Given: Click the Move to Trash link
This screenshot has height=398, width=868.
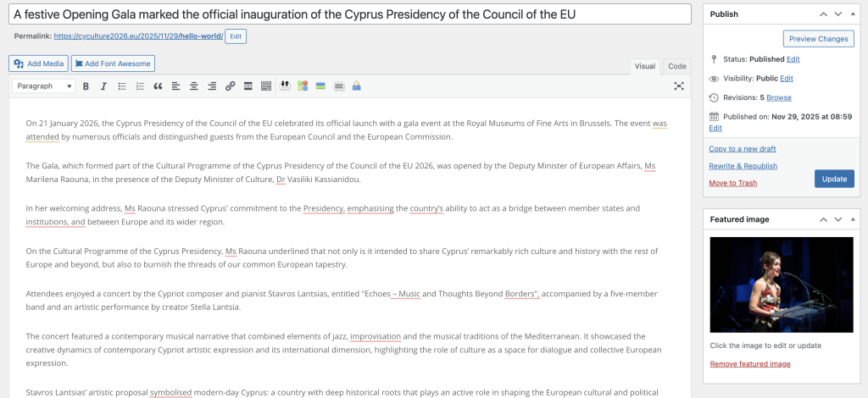Looking at the screenshot, I should click(x=732, y=183).
